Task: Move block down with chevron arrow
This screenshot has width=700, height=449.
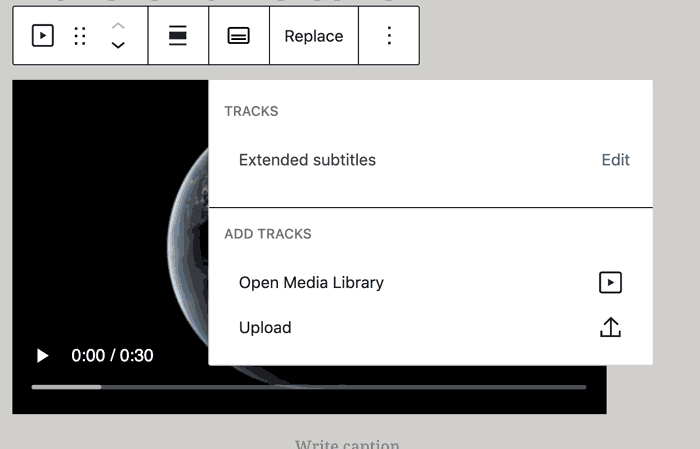Action: (118, 46)
